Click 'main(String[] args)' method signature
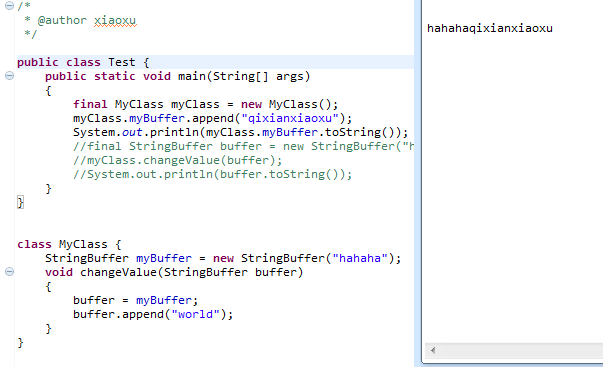 tap(244, 76)
